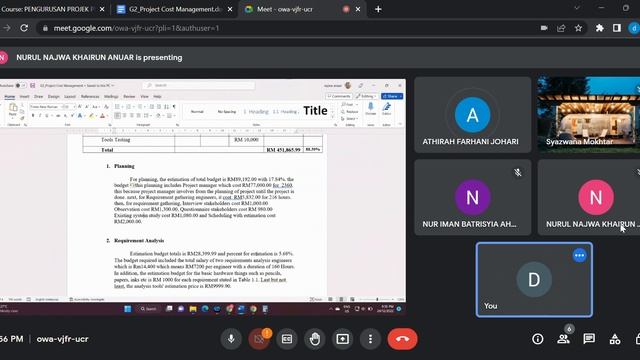The width and height of the screenshot is (640, 360).
Task: Click Windows Start in presented taskbar
Action: click(x=127, y=309)
